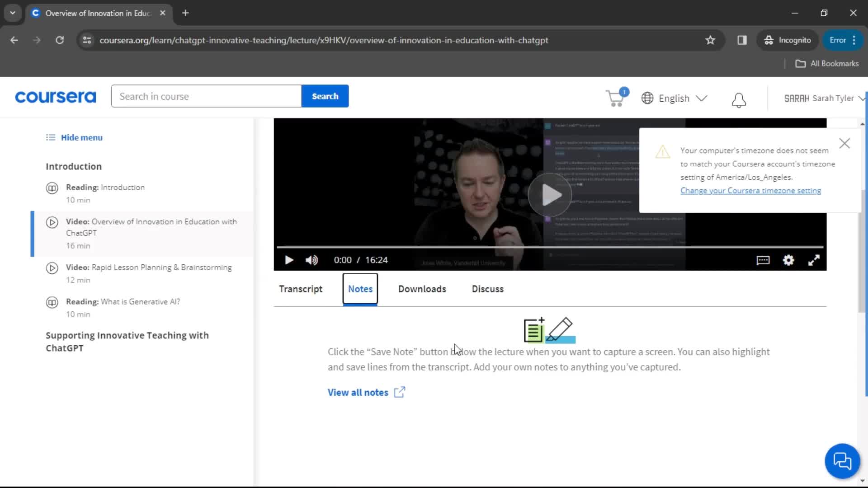This screenshot has width=868, height=488.
Task: Click the hide menu toggle
Action: click(x=75, y=138)
